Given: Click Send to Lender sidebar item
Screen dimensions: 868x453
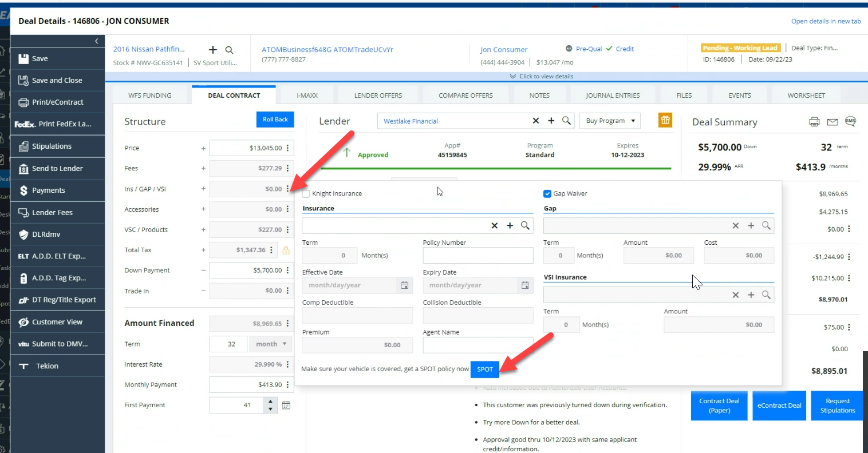Looking at the screenshot, I should point(57,169).
